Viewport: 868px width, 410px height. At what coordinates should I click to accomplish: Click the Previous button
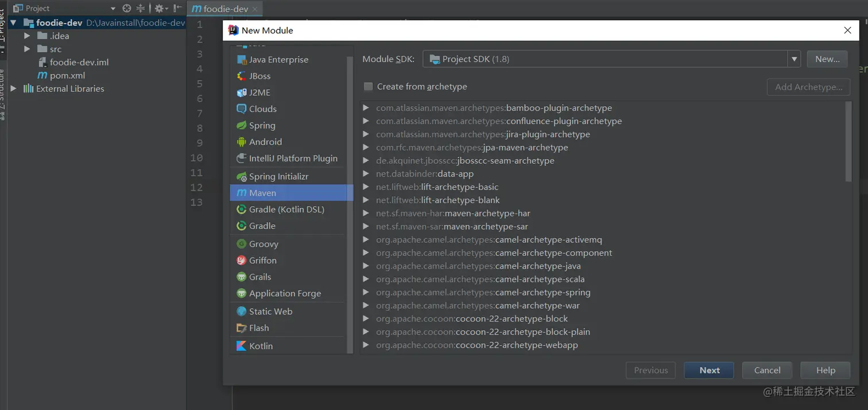point(650,370)
